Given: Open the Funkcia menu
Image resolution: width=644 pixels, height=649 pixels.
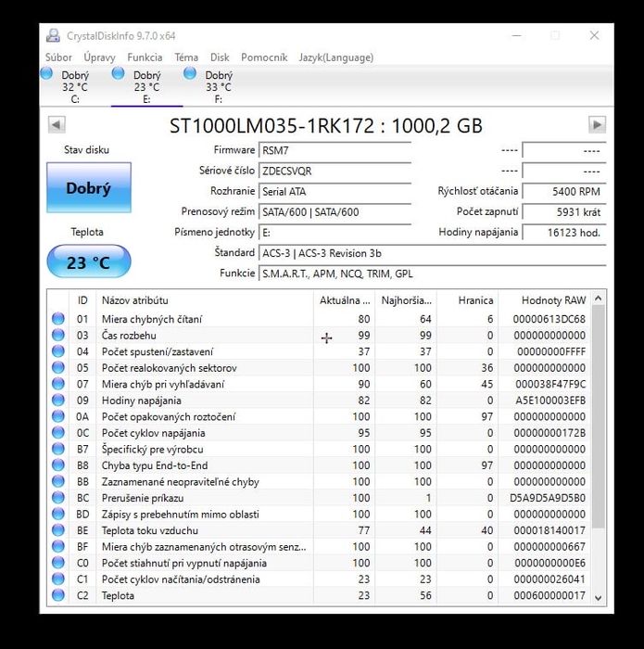Looking at the screenshot, I should pyautogui.click(x=145, y=57).
